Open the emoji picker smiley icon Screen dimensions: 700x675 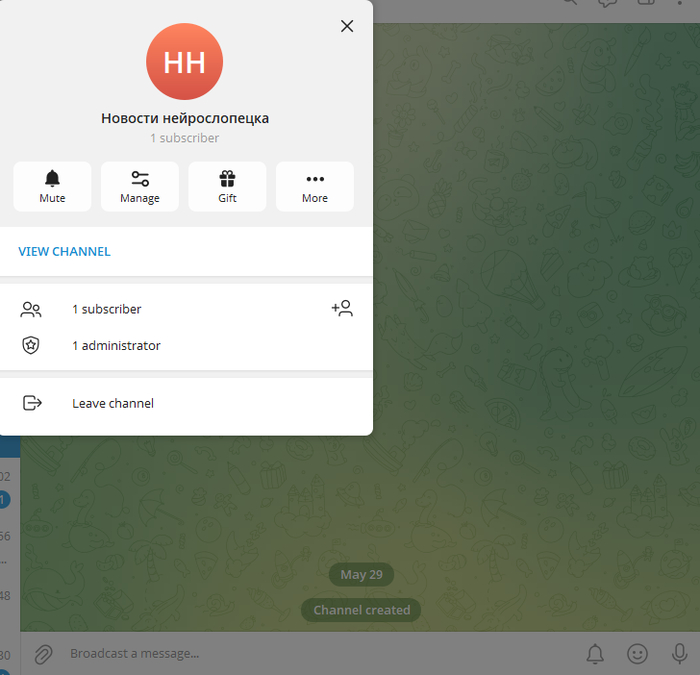click(638, 654)
